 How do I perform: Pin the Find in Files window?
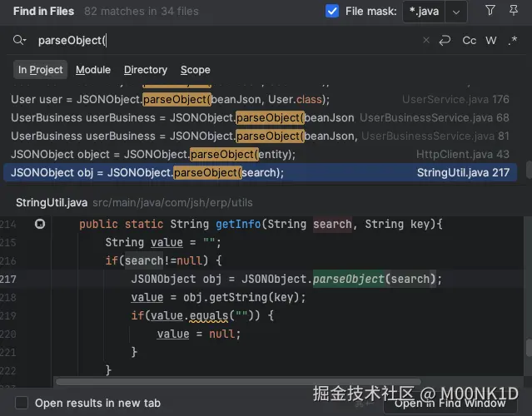[x=514, y=11]
